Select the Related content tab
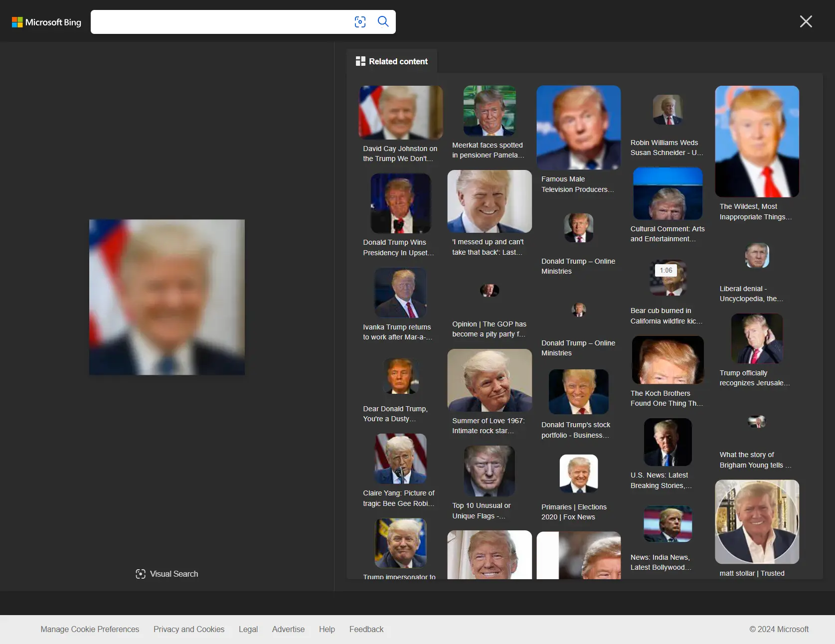The height and width of the screenshot is (644, 835). 392,61
